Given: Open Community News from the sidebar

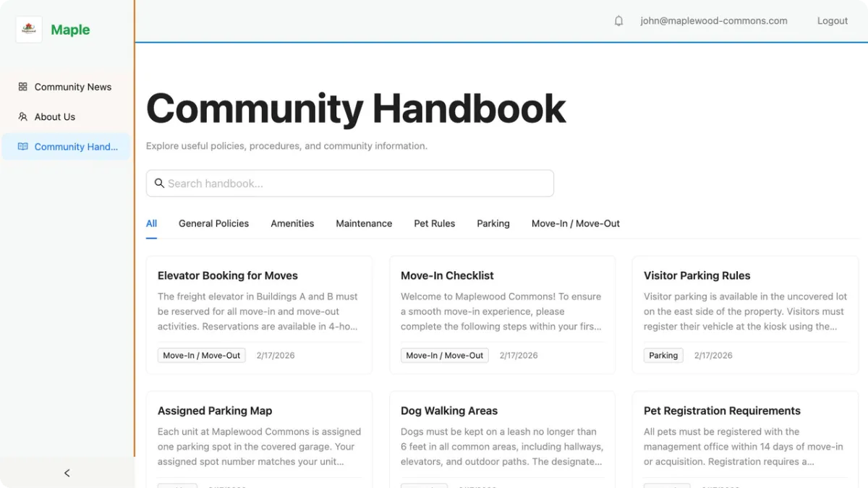Looking at the screenshot, I should click(72, 86).
